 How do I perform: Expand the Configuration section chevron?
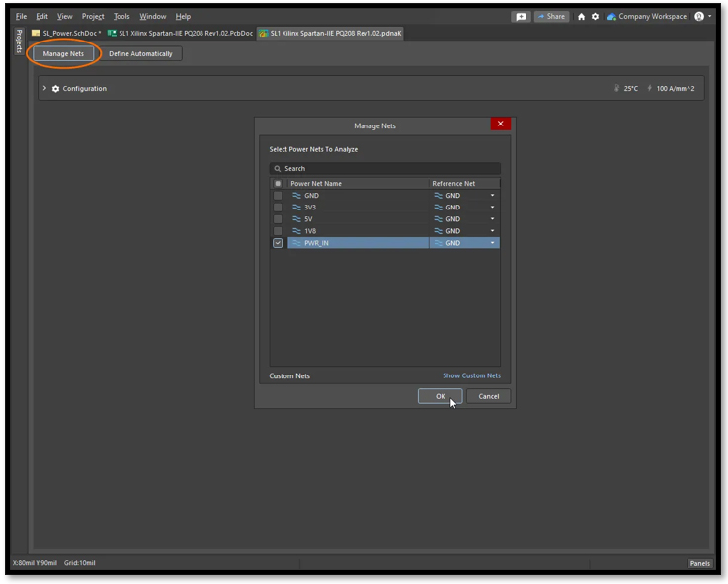coord(44,88)
